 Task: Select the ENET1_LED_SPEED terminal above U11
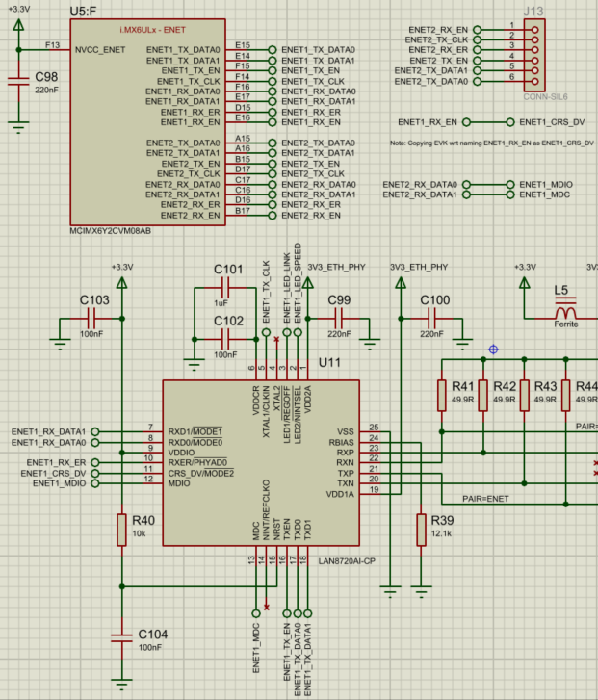298,332
